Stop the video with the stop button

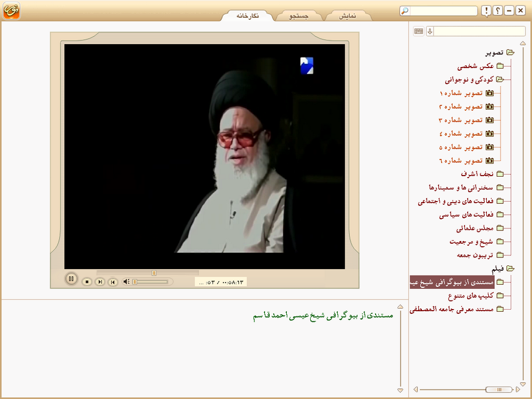87,281
